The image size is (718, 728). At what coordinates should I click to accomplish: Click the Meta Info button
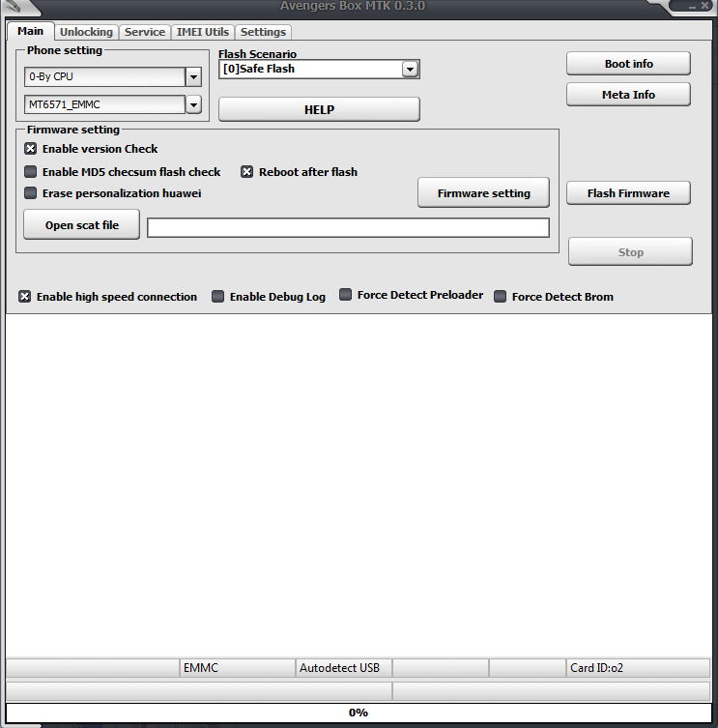pyautogui.click(x=628, y=95)
